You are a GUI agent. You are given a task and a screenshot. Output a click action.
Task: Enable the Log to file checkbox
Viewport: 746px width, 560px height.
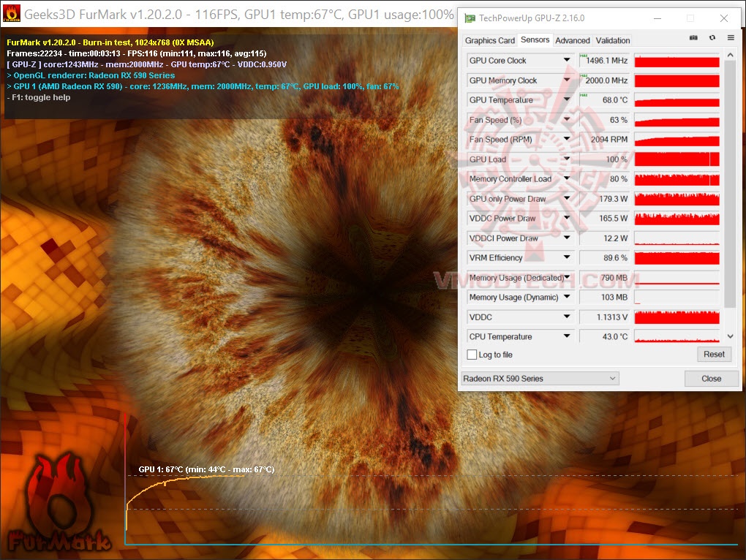pyautogui.click(x=472, y=355)
